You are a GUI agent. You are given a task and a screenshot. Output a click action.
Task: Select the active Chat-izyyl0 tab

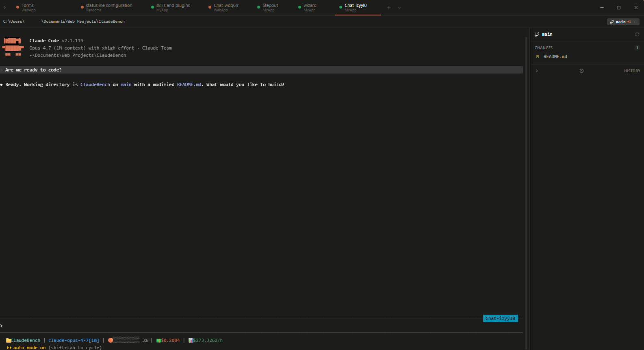pyautogui.click(x=358, y=7)
